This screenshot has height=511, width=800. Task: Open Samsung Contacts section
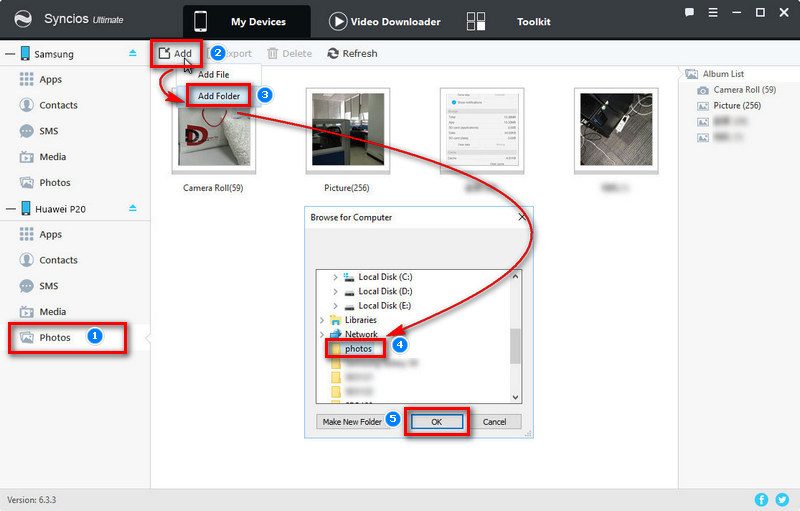pyautogui.click(x=58, y=105)
